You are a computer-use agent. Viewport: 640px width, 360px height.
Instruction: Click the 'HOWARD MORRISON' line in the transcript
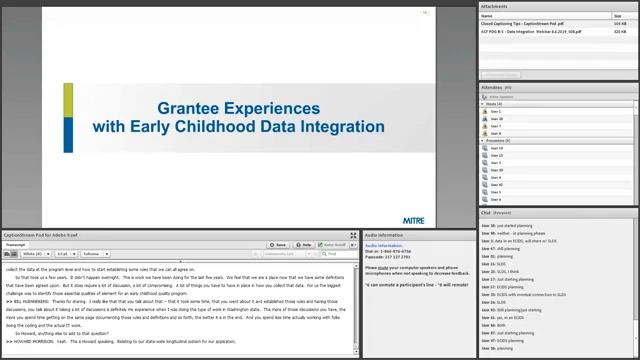121,342
